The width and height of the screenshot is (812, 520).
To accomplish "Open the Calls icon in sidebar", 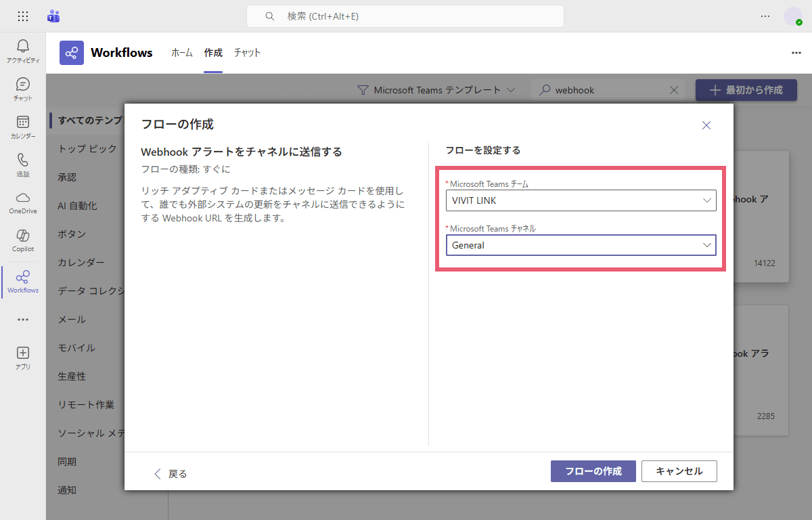I will (x=23, y=165).
